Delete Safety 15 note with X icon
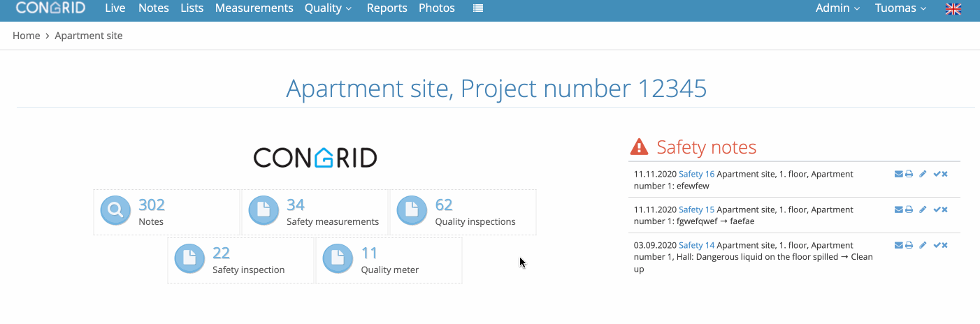The image size is (980, 324). (944, 209)
